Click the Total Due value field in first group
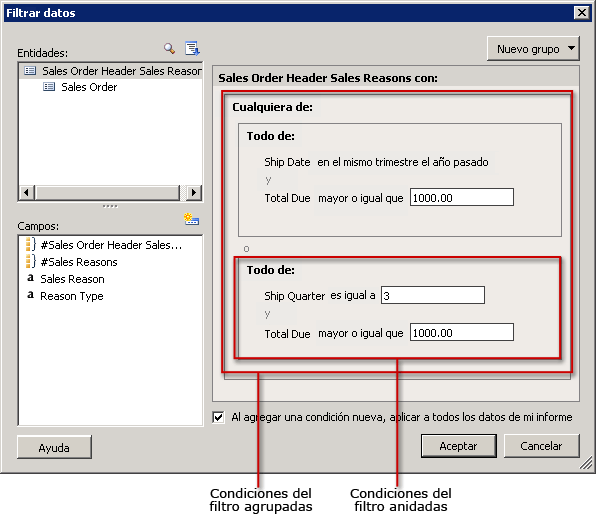Screen dimensions: 596x514 (x=462, y=197)
